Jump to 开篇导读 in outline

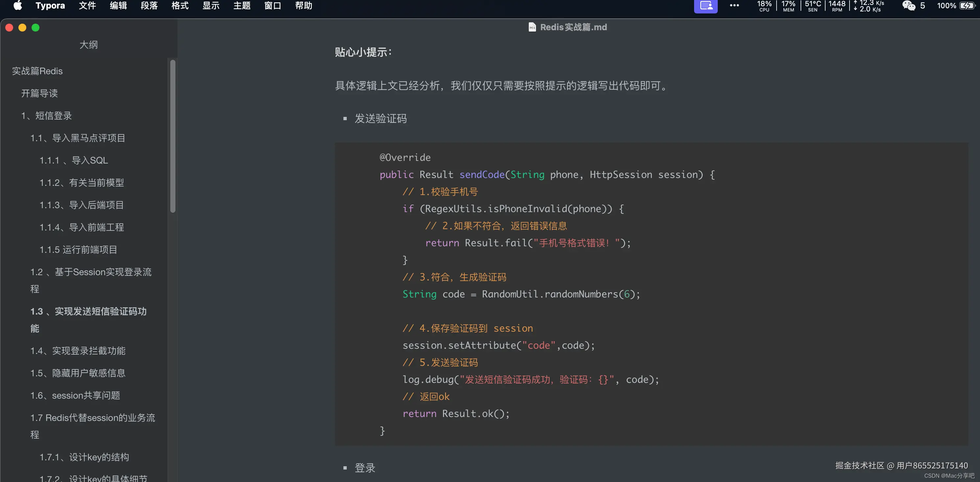point(39,93)
